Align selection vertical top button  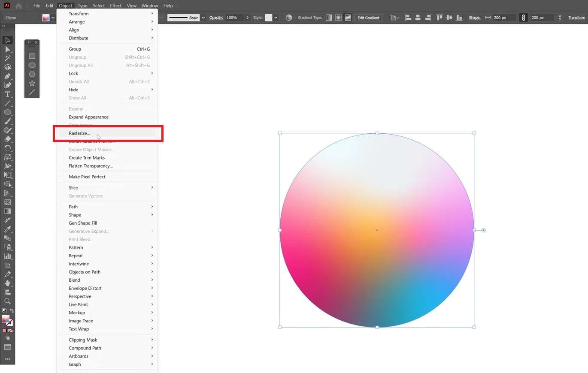[x=439, y=18]
